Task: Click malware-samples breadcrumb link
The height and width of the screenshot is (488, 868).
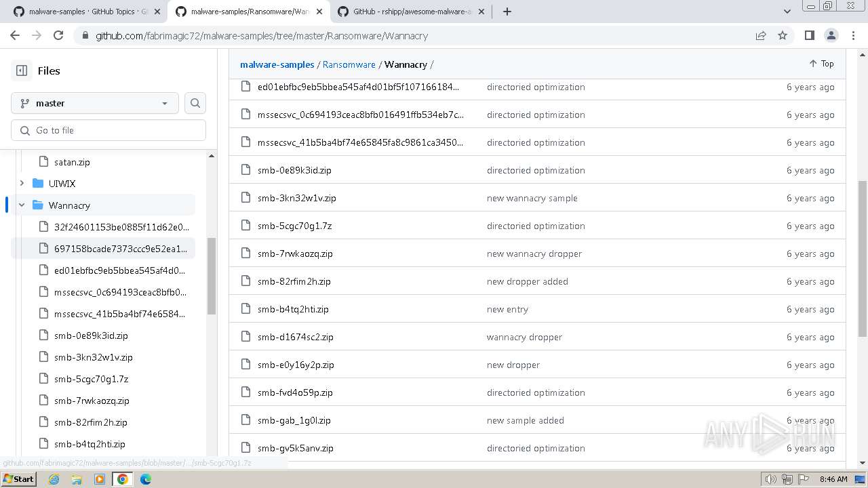Action: [277, 64]
